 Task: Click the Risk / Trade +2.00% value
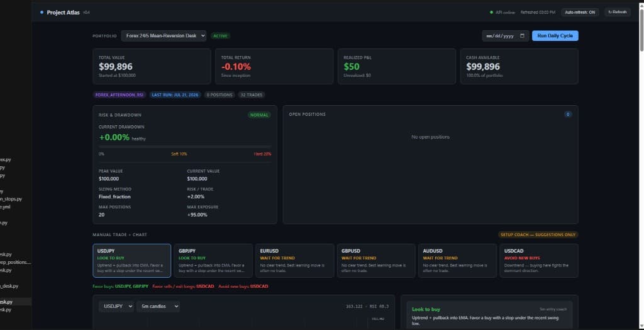point(196,196)
